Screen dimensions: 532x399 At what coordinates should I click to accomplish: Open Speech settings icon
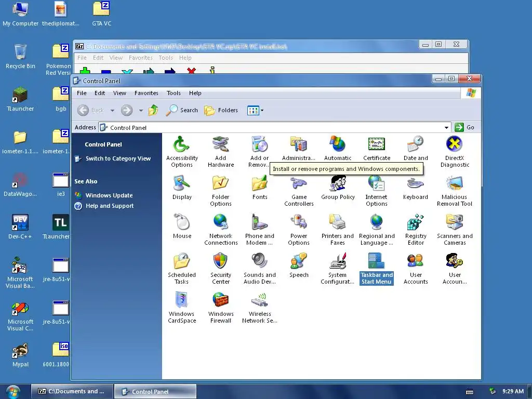299,265
